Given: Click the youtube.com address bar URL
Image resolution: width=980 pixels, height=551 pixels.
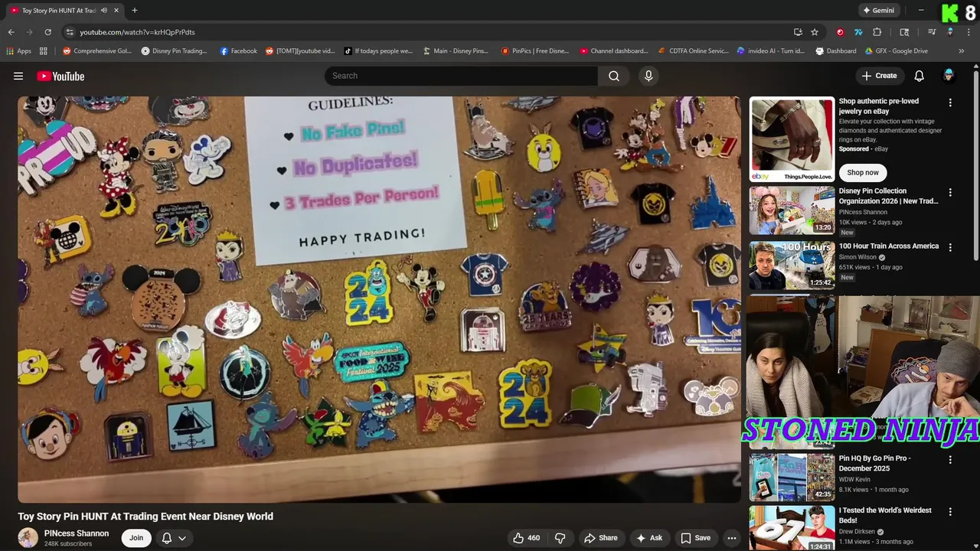Looking at the screenshot, I should pos(138,32).
